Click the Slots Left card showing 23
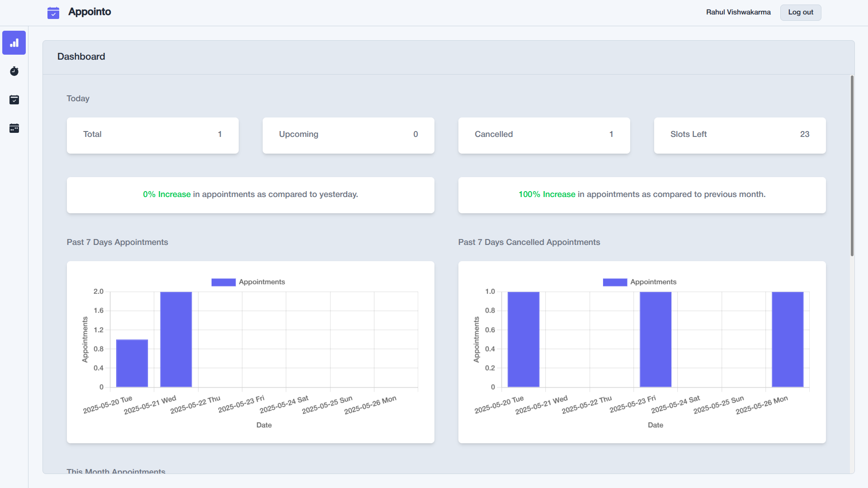 click(740, 135)
